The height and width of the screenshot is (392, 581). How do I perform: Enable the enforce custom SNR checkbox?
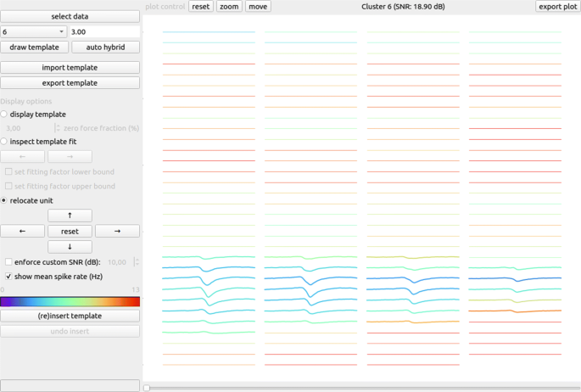pyautogui.click(x=8, y=262)
